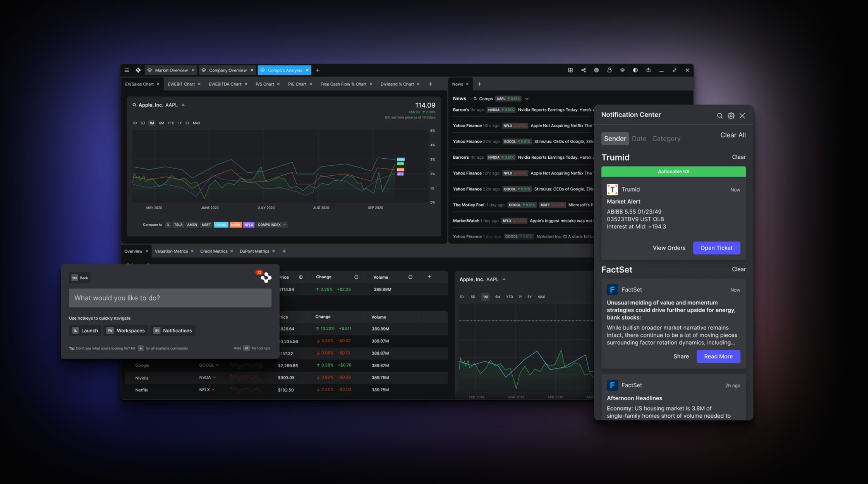868x484 pixels.
Task: Open Notification Center settings gear
Action: [x=731, y=116]
